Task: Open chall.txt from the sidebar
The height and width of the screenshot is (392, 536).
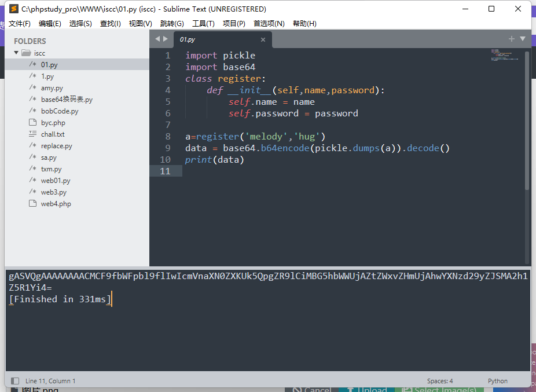Action: [x=53, y=134]
